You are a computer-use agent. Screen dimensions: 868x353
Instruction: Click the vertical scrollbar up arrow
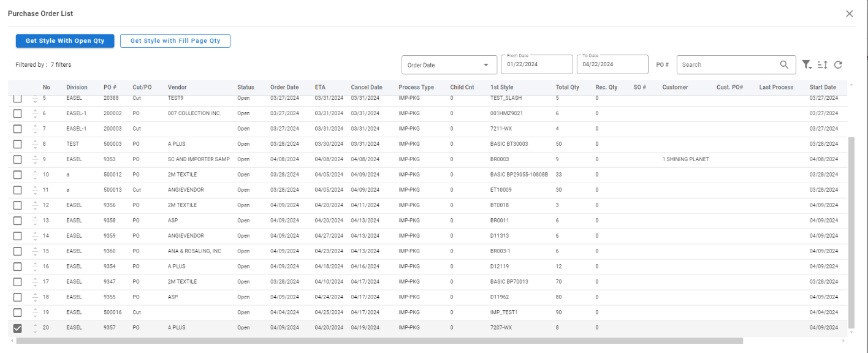850,84
